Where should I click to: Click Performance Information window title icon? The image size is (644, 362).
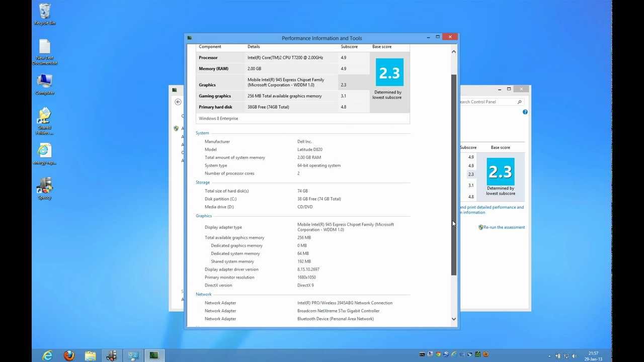point(190,38)
